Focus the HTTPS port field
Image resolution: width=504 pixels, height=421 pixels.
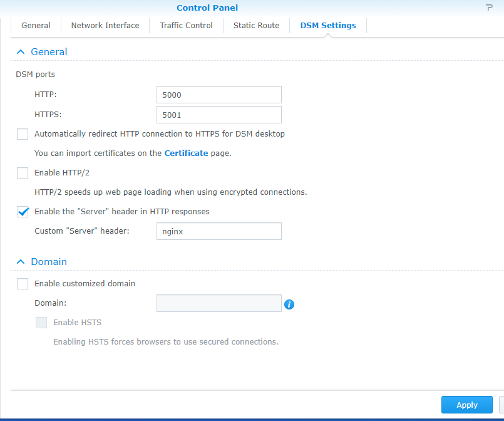tap(219, 115)
